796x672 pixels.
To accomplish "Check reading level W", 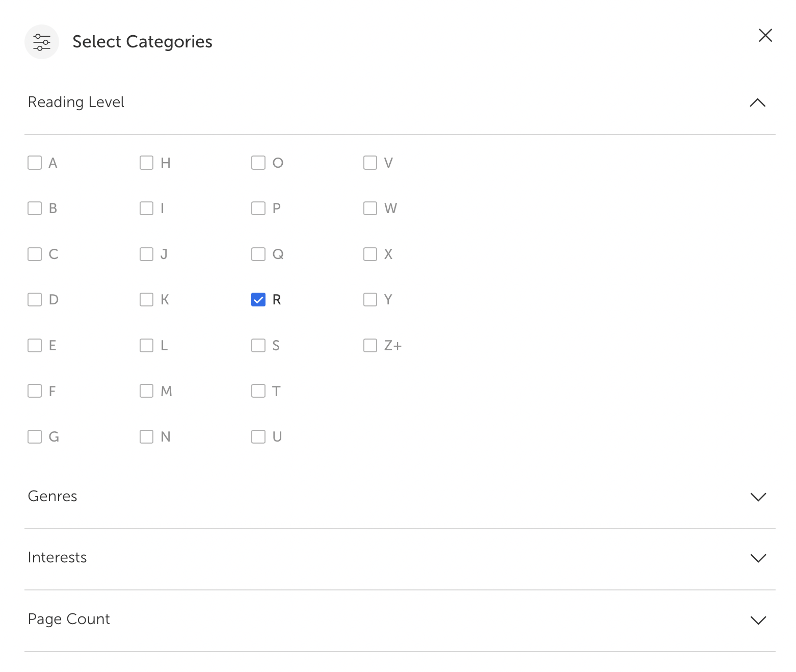I will 370,208.
